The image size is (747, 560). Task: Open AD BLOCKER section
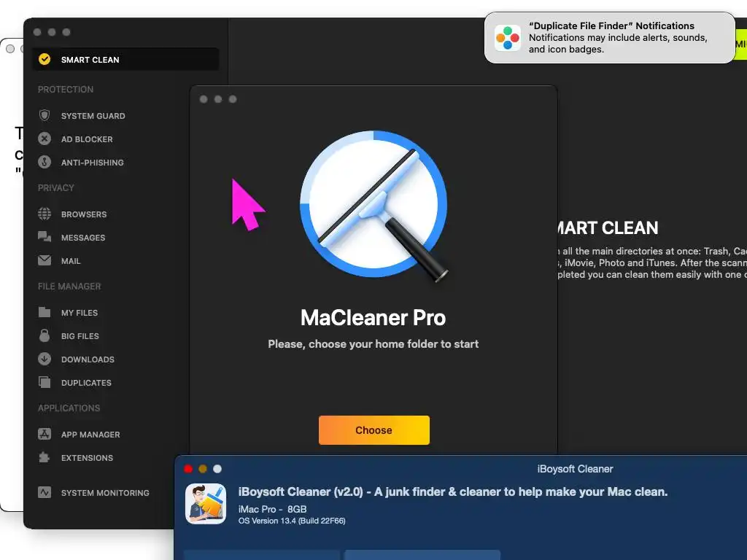[x=87, y=139]
